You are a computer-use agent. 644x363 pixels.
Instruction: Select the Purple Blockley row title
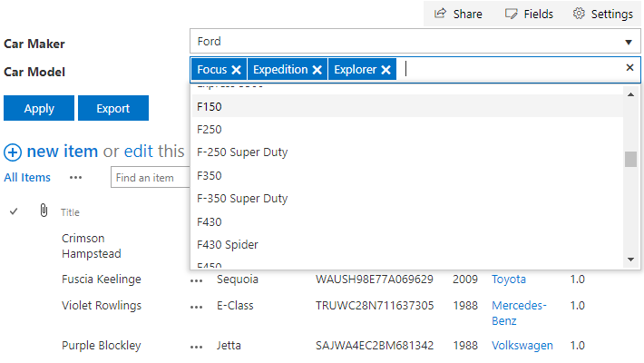pos(101,346)
